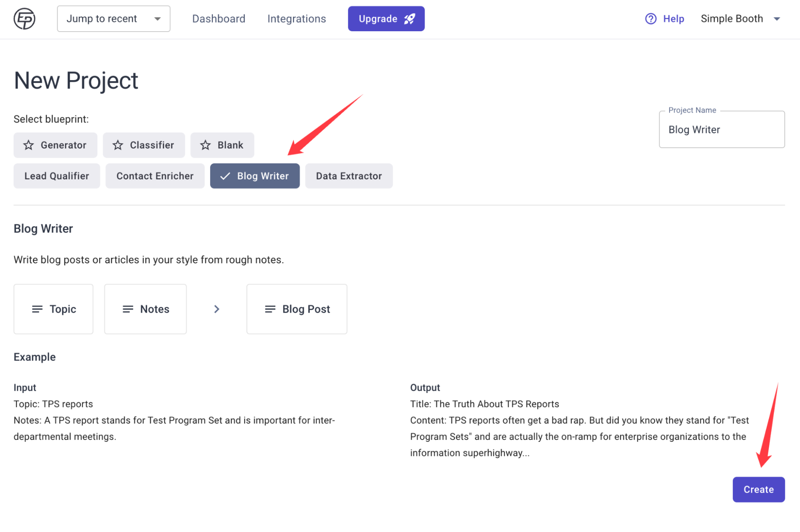Click the Project Name input field

tap(721, 130)
